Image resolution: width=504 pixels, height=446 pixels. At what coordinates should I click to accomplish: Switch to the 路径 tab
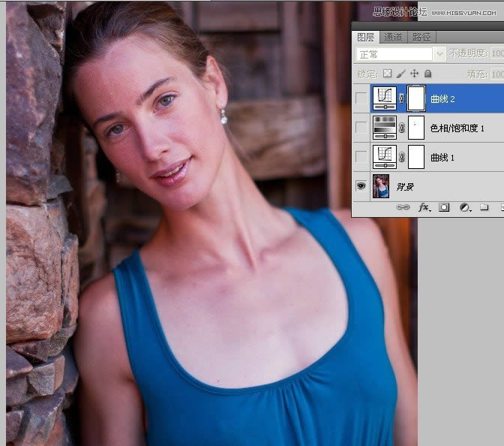[422, 37]
